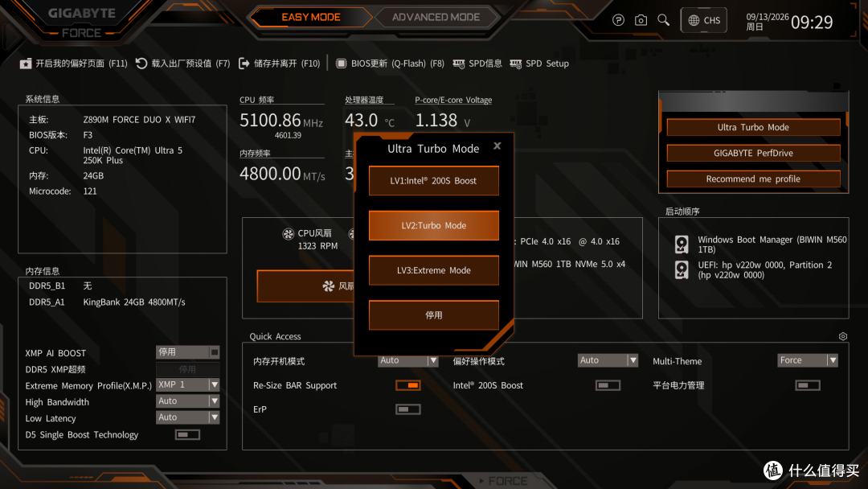The height and width of the screenshot is (489, 868).
Task: Open the 内存开机模式 Auto dropdown
Action: [x=408, y=360]
